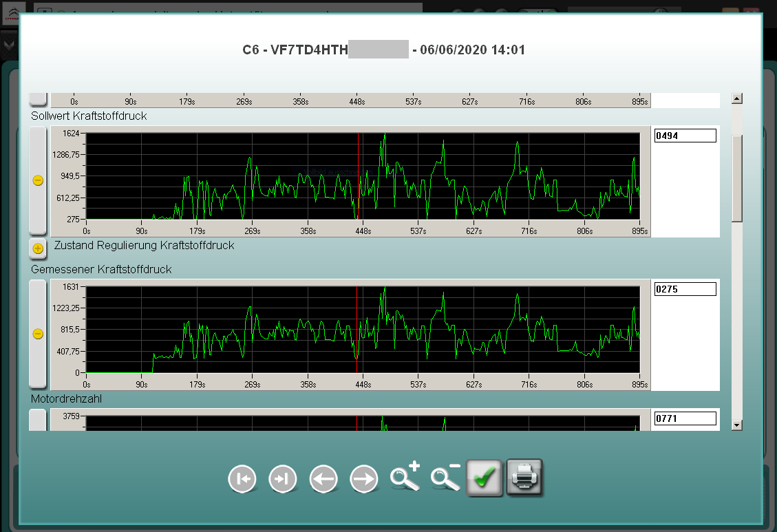Collapse the Gemessener Kraftstoffdruck graph

click(x=38, y=334)
